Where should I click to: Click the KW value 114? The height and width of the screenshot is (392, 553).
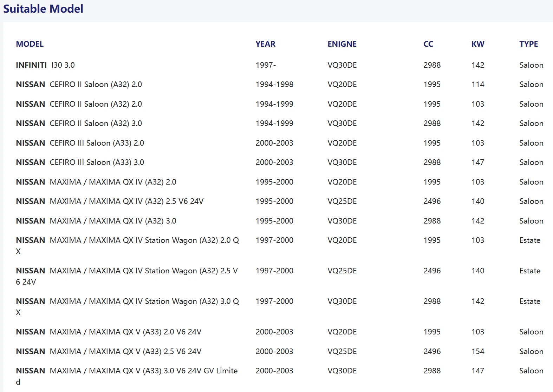pyautogui.click(x=478, y=84)
